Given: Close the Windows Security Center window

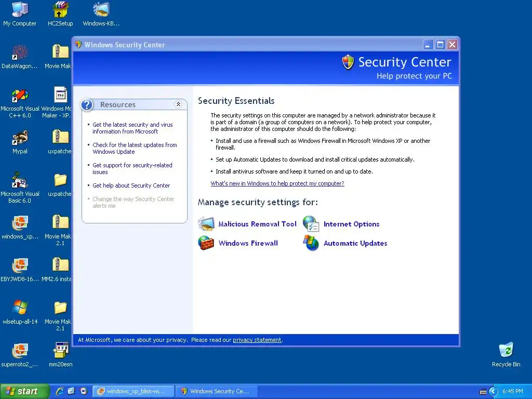Looking at the screenshot, I should tap(452, 45).
